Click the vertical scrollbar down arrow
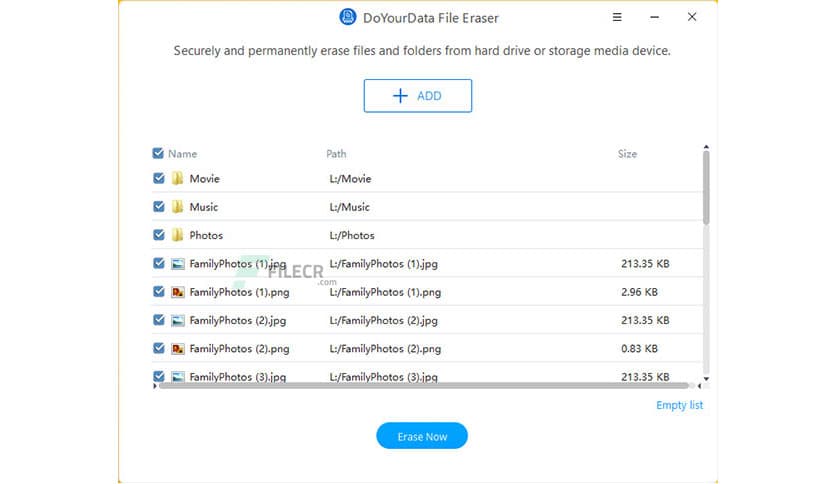836x484 pixels. tap(706, 379)
